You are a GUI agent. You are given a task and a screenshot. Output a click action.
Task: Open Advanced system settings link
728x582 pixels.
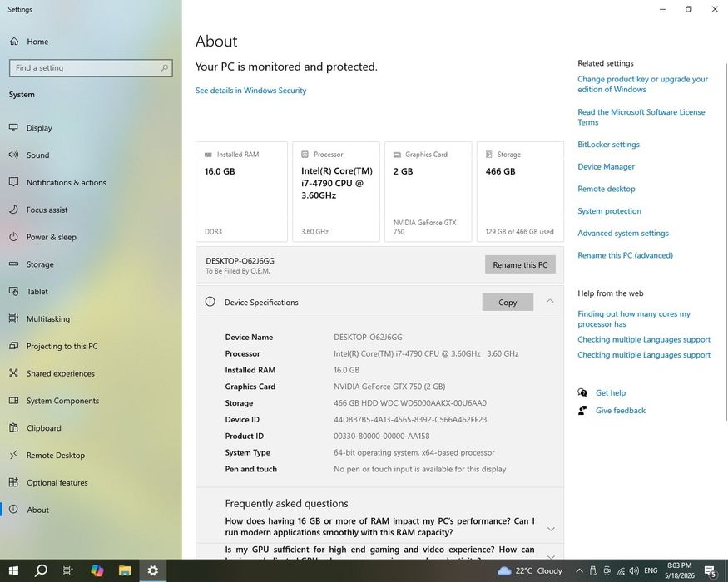[x=623, y=234]
